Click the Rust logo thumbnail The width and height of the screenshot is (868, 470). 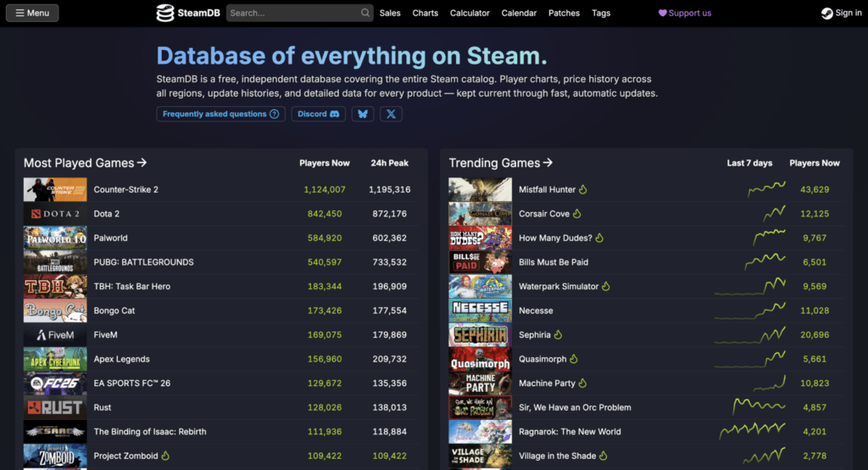pos(55,407)
